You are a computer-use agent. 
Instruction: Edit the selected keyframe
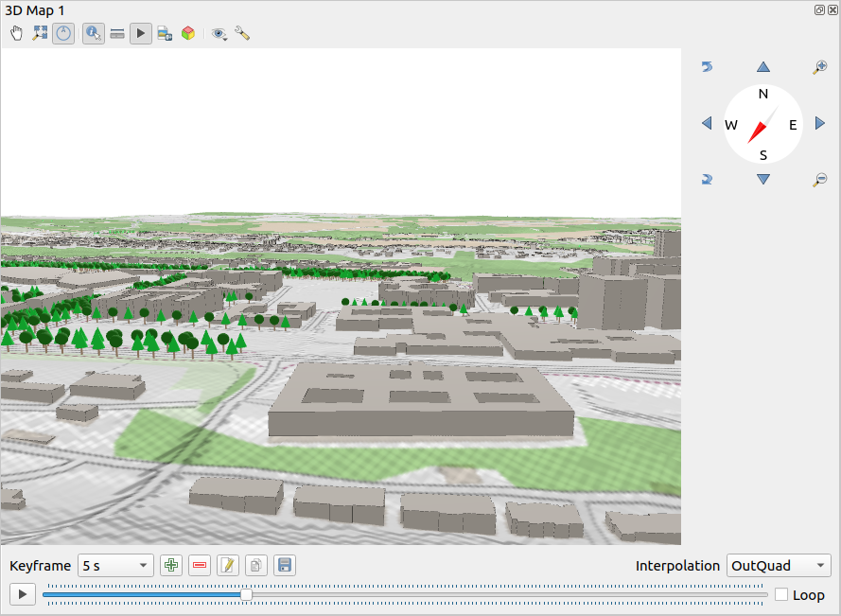pos(227,565)
